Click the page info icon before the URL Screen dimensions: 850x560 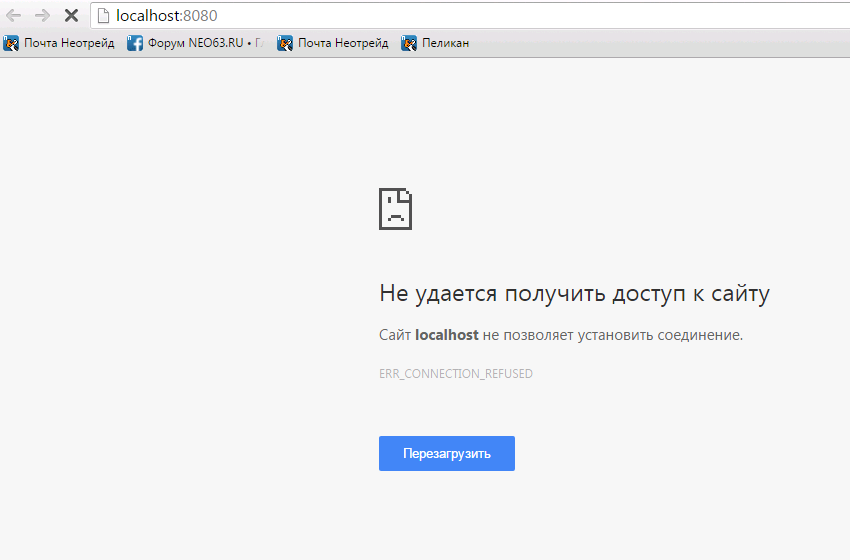point(102,16)
